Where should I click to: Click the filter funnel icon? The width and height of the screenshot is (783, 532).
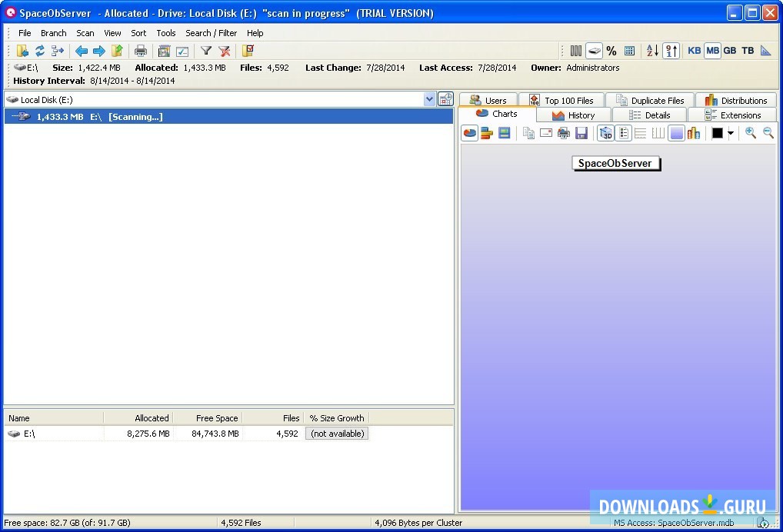206,51
